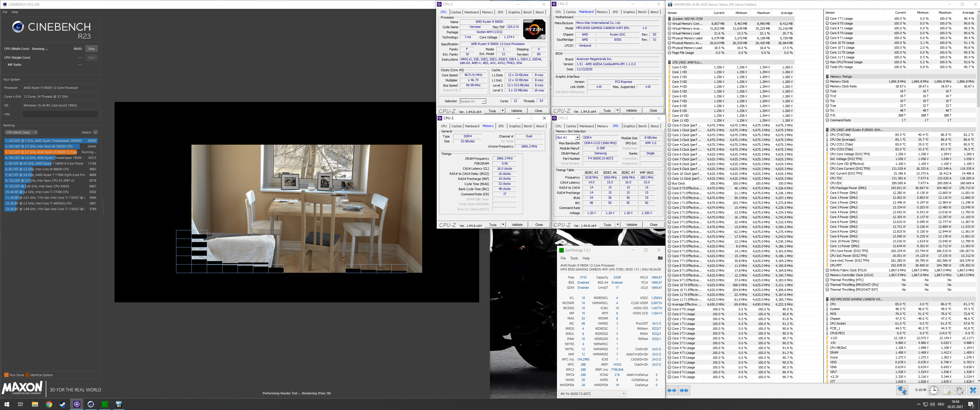This screenshot has height=410, width=980.
Task: Open ZenTimings Tools menu
Action: (574, 258)
